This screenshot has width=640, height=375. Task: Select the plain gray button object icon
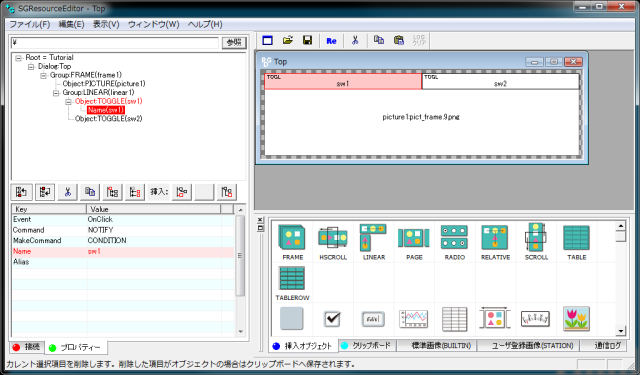coord(292,318)
